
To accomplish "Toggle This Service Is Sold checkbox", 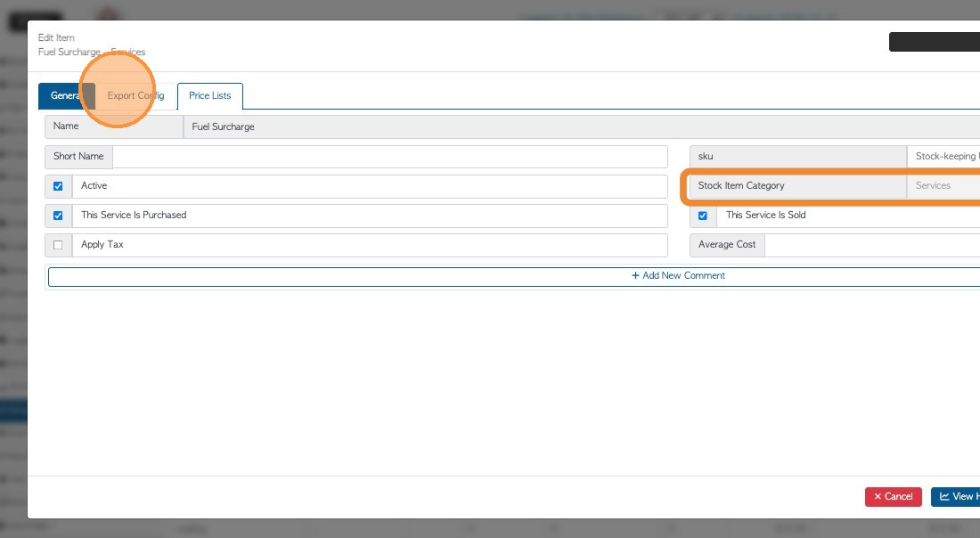I will click(x=703, y=216).
